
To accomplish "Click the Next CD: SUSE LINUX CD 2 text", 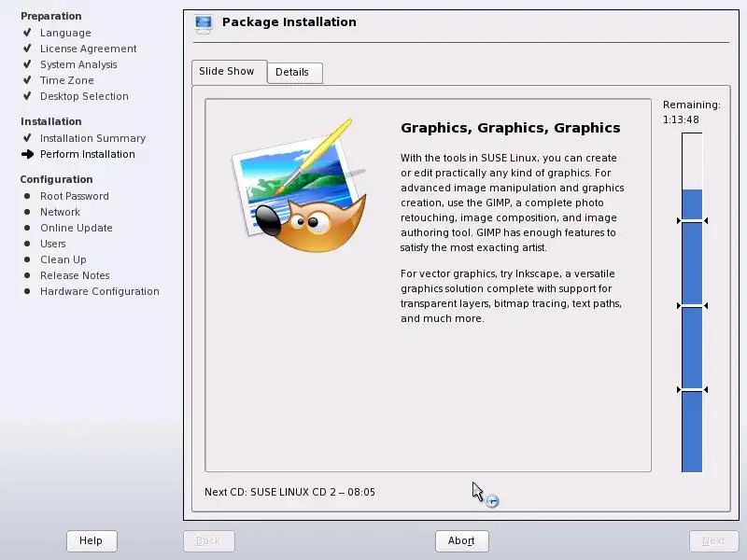I will (289, 492).
